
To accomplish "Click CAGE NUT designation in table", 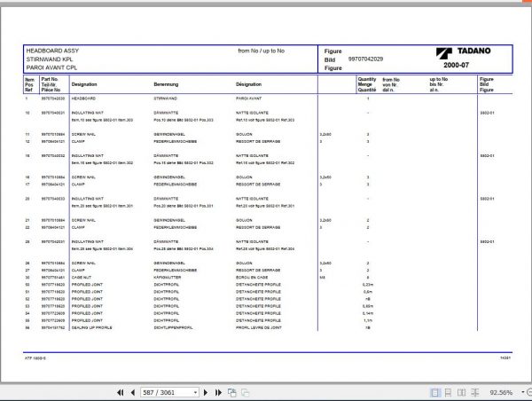I will [82, 278].
